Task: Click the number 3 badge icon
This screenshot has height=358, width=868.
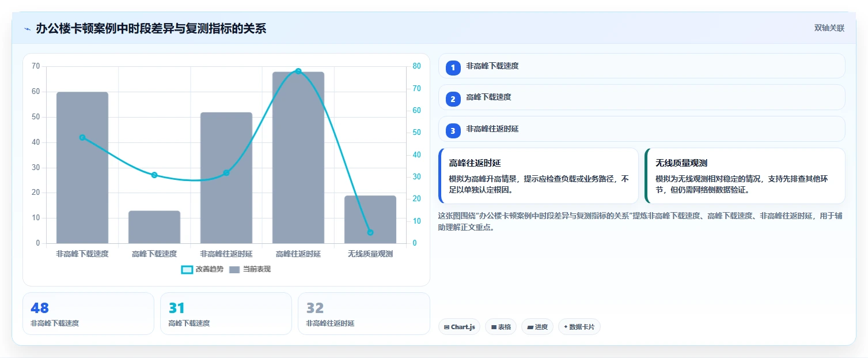Action: click(453, 131)
